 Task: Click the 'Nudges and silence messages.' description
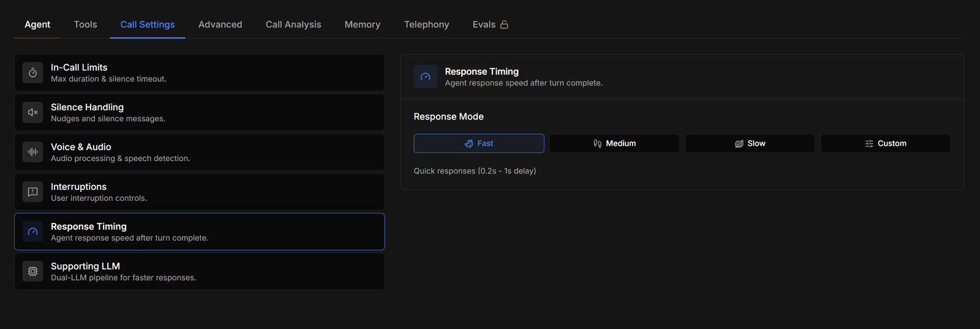pyautogui.click(x=108, y=119)
